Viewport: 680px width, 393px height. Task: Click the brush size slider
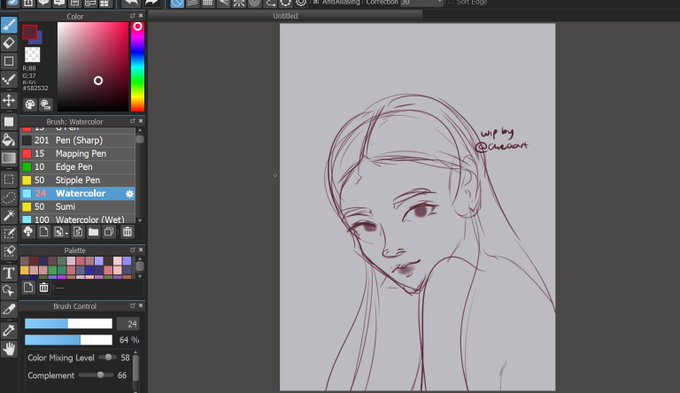[69, 324]
